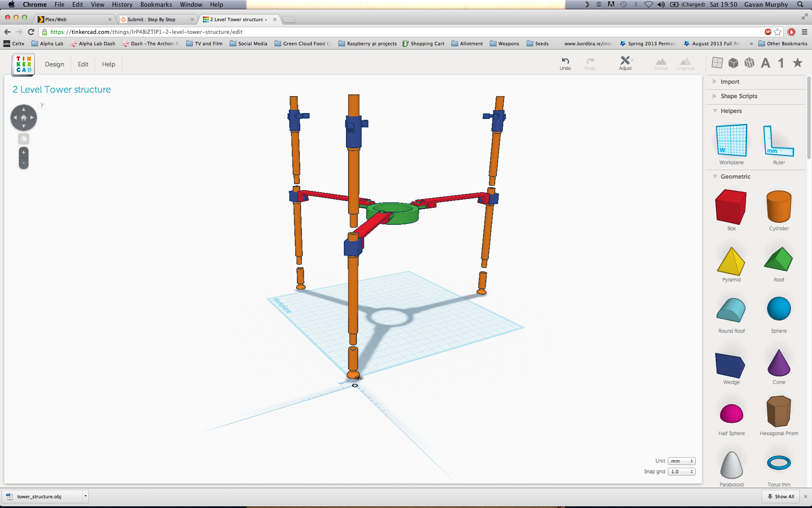The height and width of the screenshot is (508, 812).
Task: Choose the yellow Pyramid shape
Action: point(731,261)
